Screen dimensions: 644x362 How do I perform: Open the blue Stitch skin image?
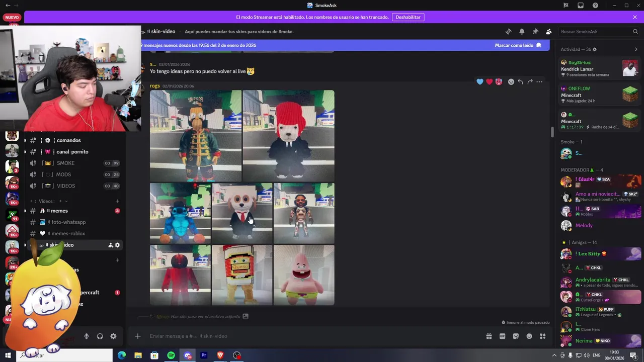pos(180,213)
